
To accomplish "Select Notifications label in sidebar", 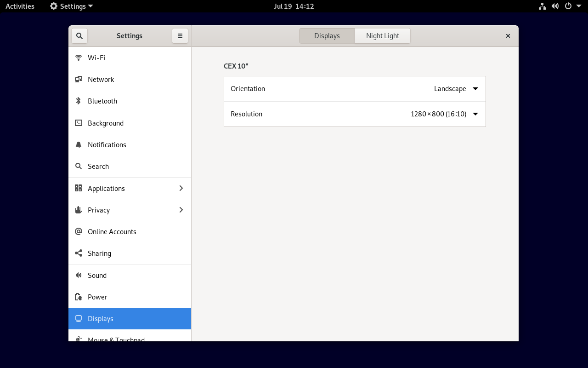I will point(107,144).
